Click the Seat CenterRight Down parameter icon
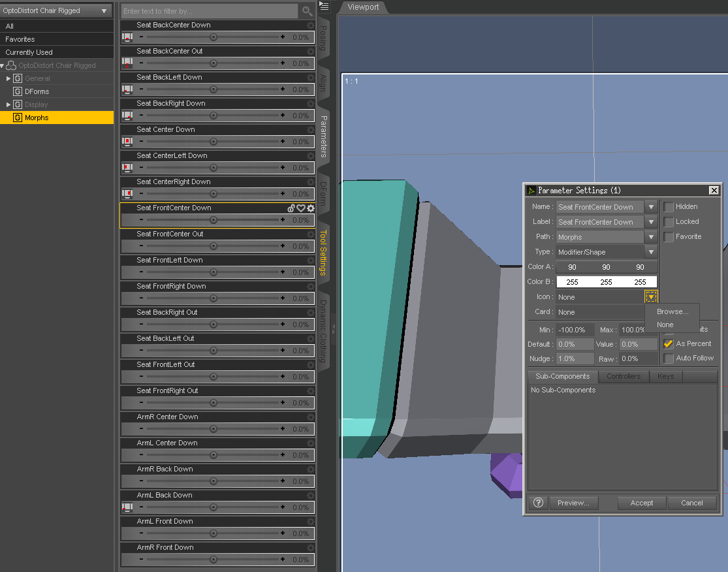728x572 pixels. (127, 194)
